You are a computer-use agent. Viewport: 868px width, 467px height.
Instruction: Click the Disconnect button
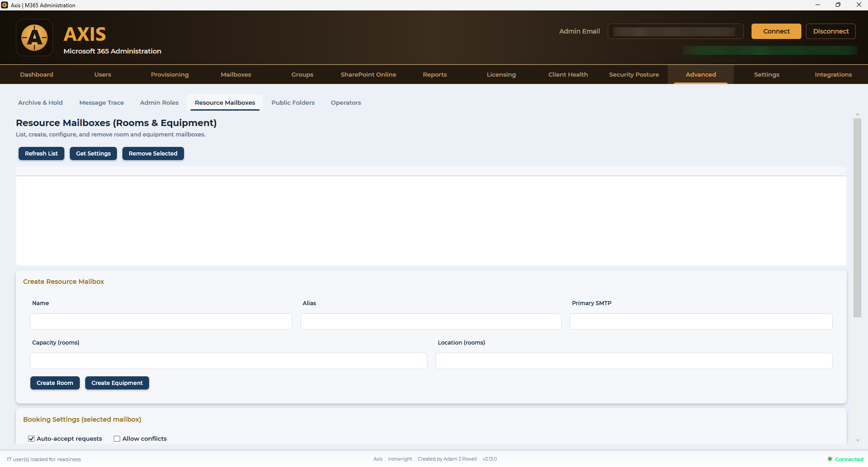pyautogui.click(x=830, y=31)
